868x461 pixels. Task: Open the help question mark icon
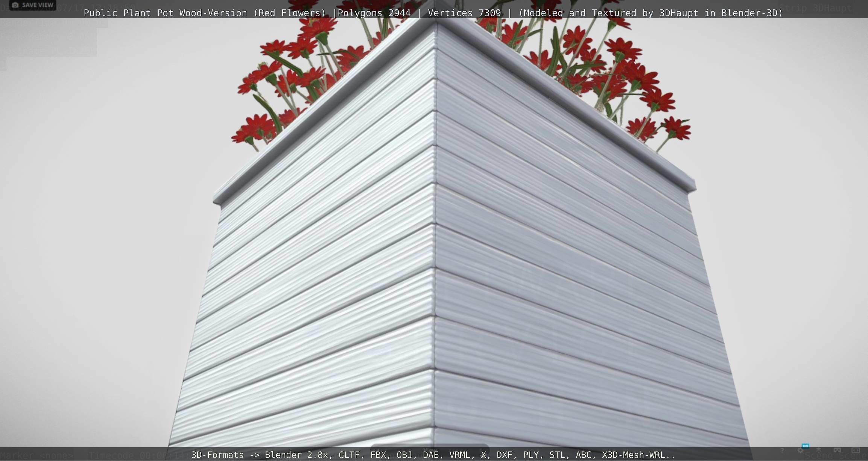782,450
